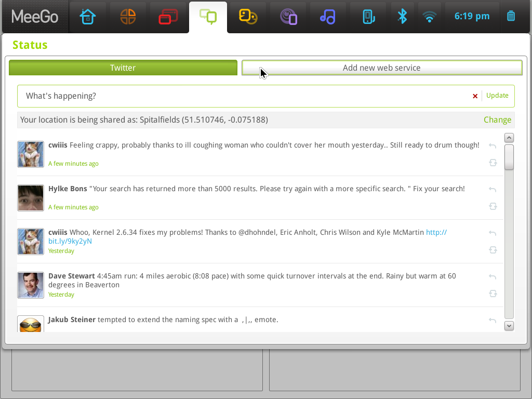Open the applications panel

tap(128, 16)
